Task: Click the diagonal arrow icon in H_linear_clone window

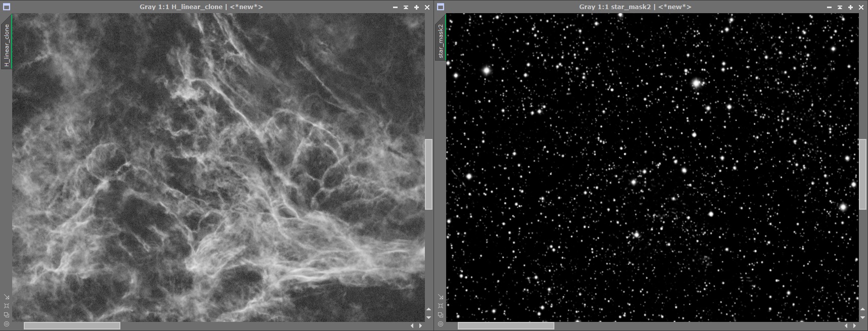Action: [x=7, y=297]
